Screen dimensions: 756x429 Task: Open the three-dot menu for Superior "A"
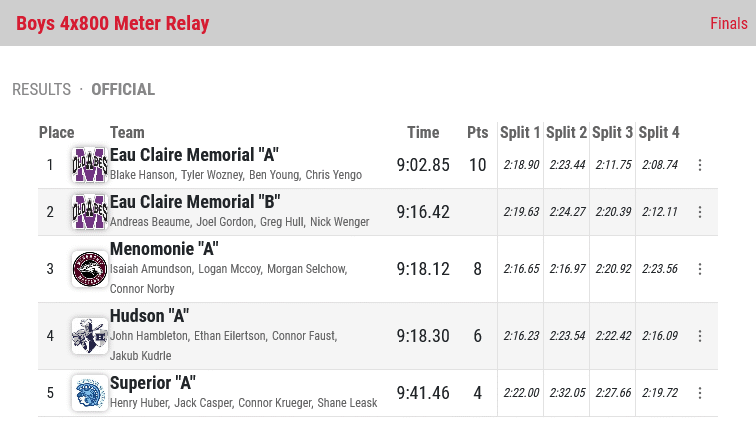tap(700, 393)
